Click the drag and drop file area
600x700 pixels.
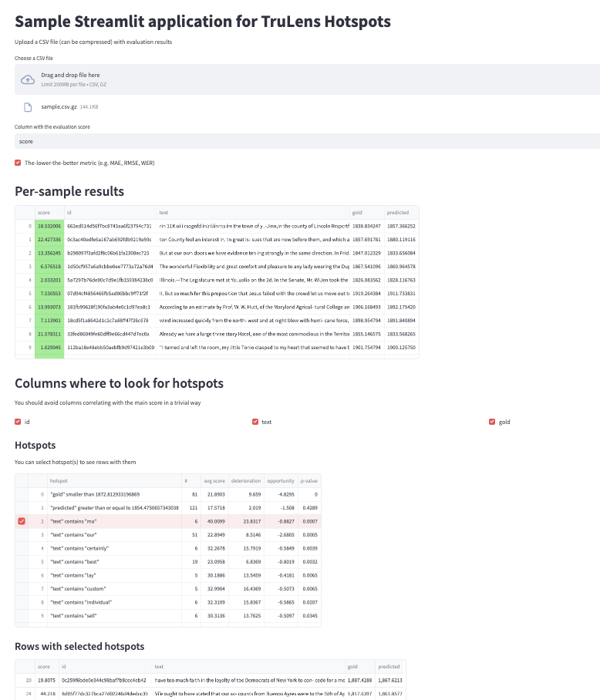[x=307, y=79]
